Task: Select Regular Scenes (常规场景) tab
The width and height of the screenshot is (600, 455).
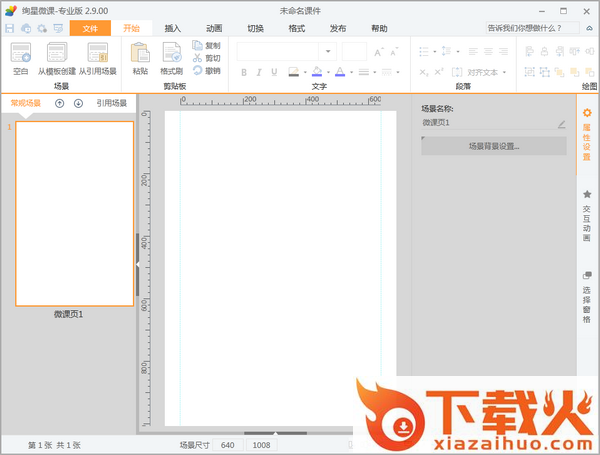Action: [x=26, y=103]
